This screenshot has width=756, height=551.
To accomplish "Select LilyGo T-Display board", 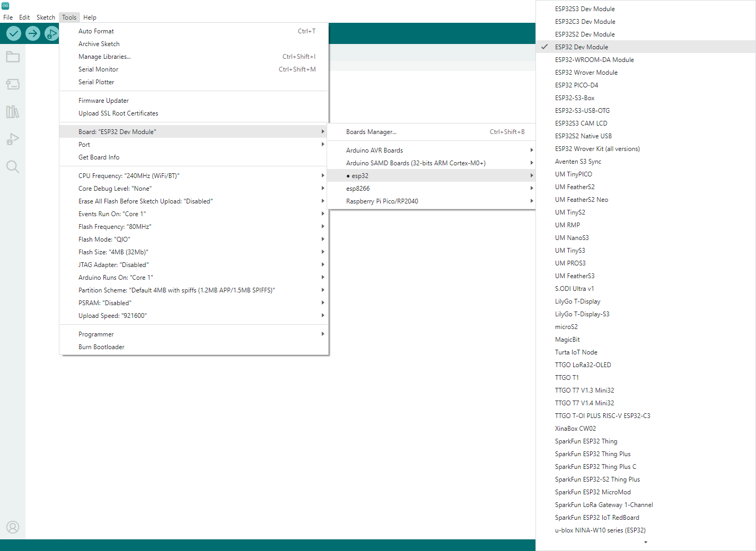I will [646, 301].
